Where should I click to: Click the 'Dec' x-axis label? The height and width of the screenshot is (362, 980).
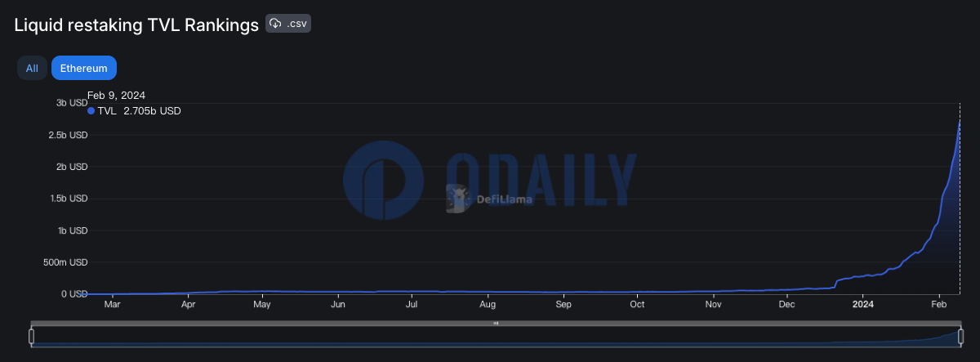[786, 305]
